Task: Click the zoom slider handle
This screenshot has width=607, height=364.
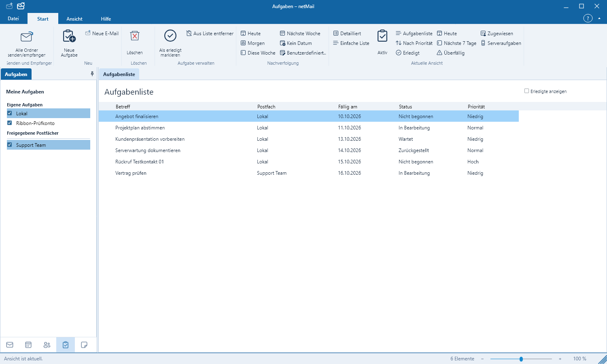Action: tap(521, 359)
